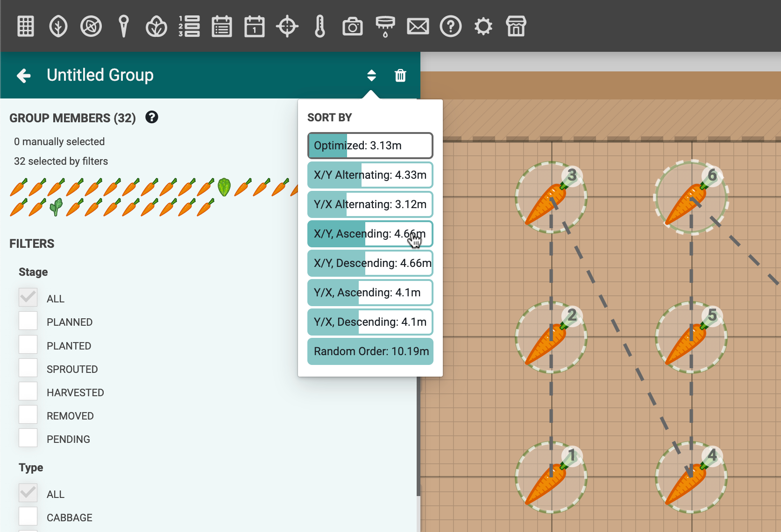
Task: Open the Sensors thermometer icon
Action: click(320, 26)
